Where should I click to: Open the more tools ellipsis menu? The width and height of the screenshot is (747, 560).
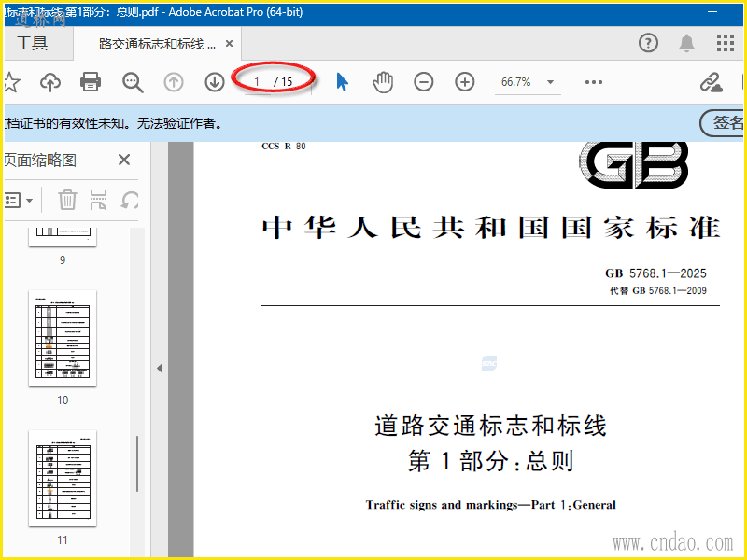coord(594,82)
